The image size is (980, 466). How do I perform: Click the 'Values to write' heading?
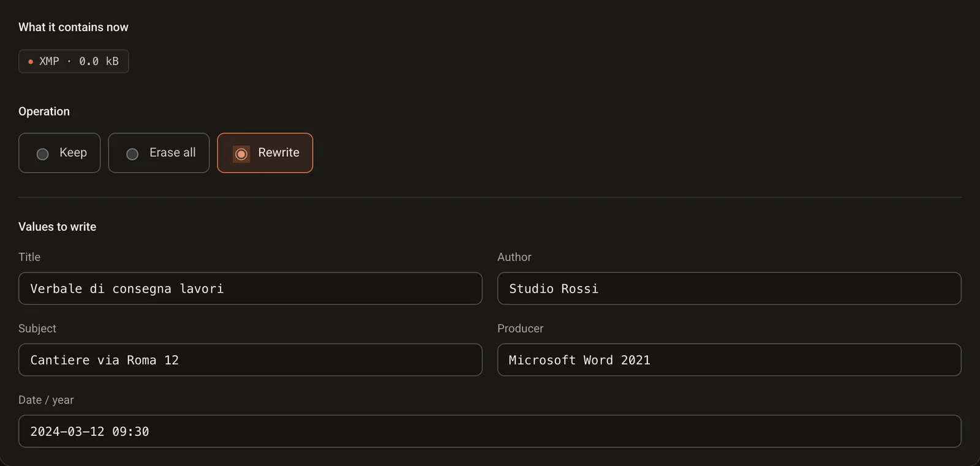57,227
